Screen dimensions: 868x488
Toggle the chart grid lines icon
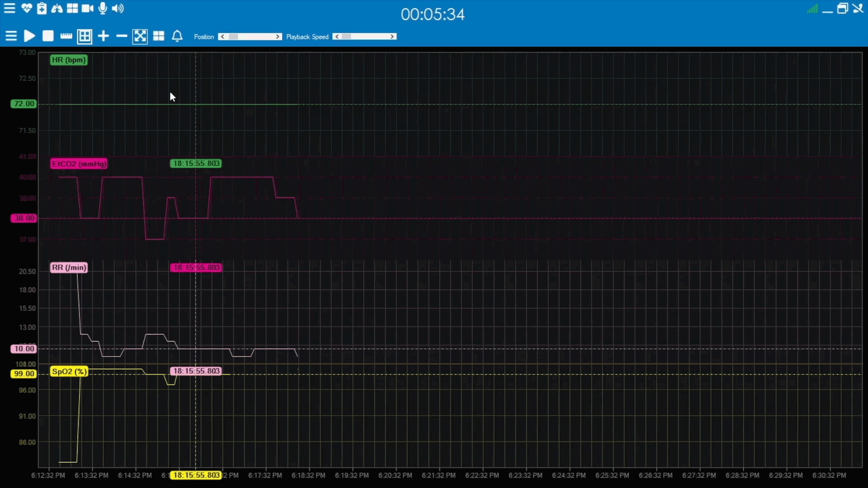pyautogui.click(x=85, y=36)
